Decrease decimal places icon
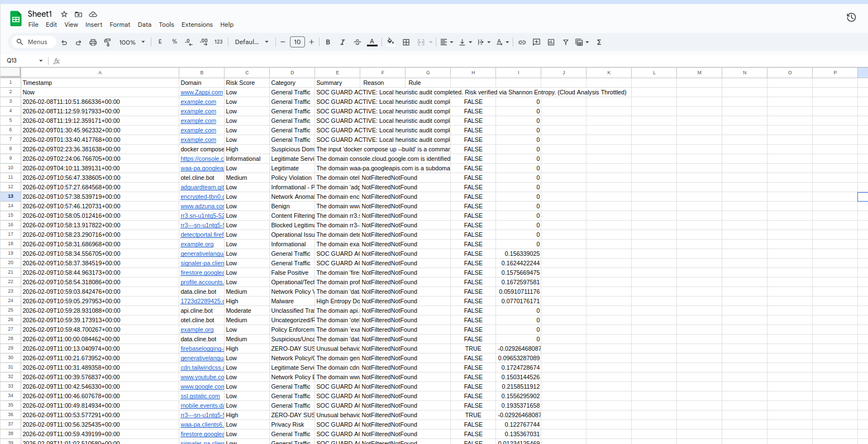The width and height of the screenshot is (868, 444). click(x=189, y=42)
